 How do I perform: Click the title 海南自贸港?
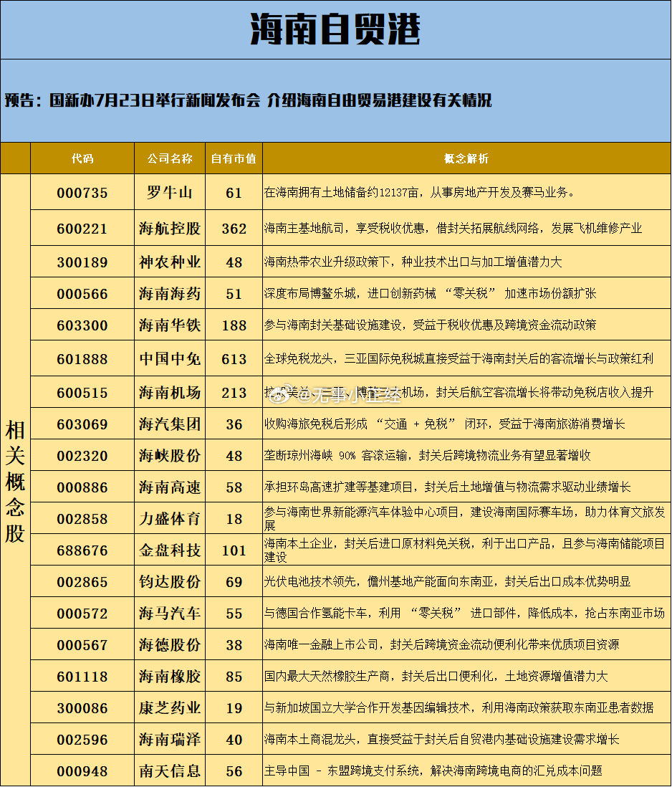click(335, 29)
